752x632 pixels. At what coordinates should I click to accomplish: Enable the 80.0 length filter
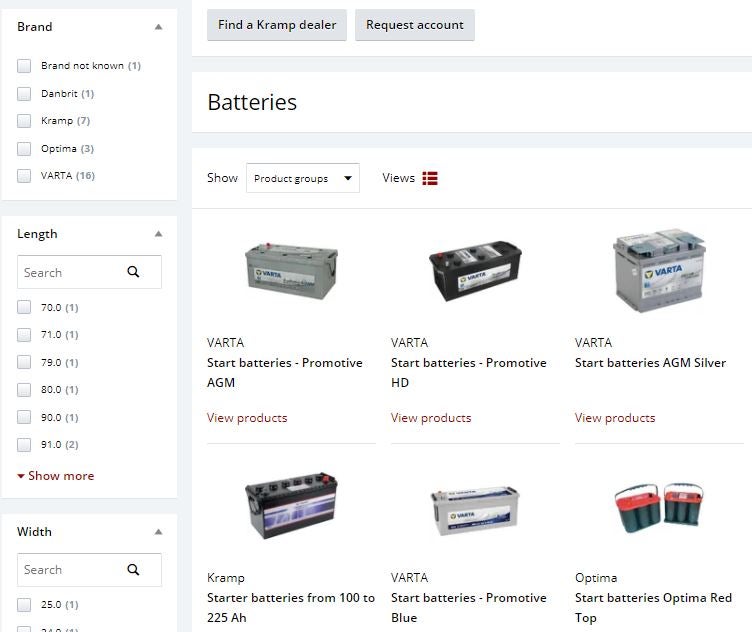pyautogui.click(x=24, y=390)
